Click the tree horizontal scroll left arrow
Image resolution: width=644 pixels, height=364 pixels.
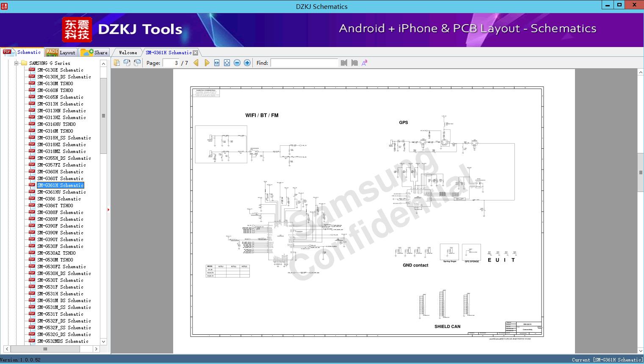tap(7, 349)
